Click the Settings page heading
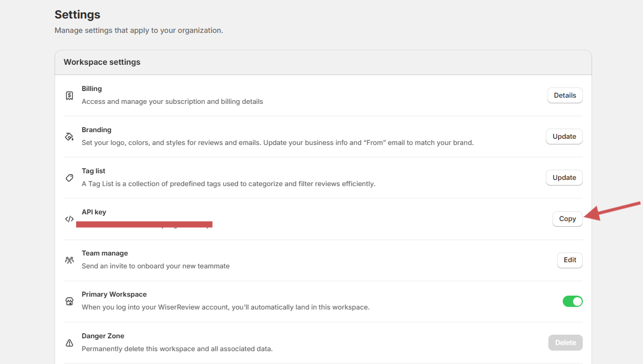This screenshot has width=643, height=364. click(x=78, y=14)
